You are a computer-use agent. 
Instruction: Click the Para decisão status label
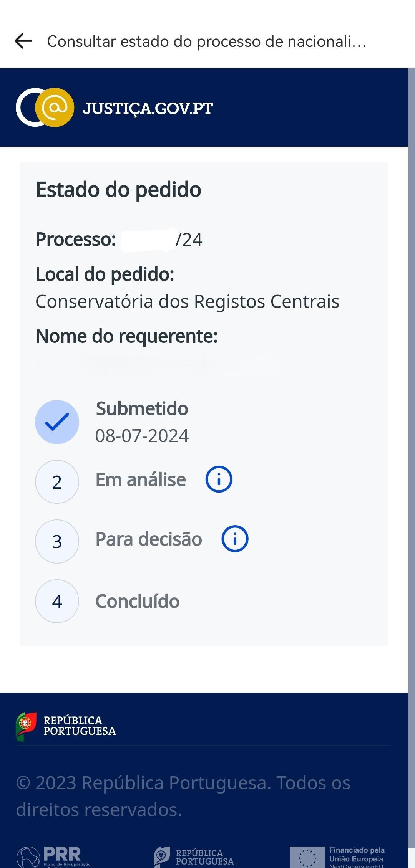tap(149, 539)
